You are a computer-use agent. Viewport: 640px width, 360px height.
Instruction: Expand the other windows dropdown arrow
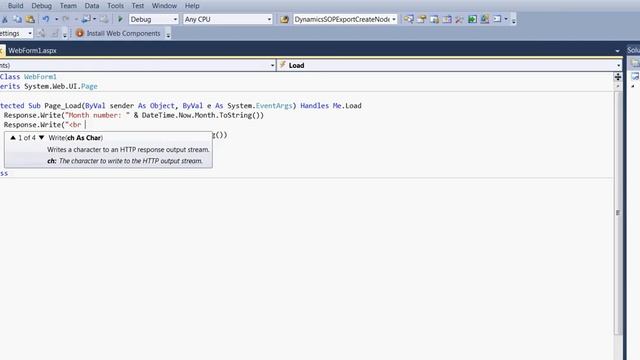pos(506,19)
